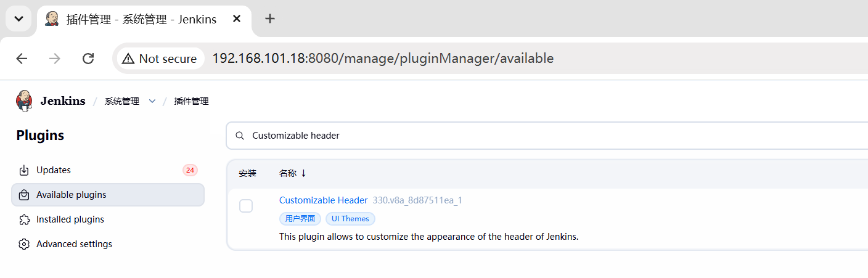Open a new browser tab with plus icon
868x278 pixels.
269,18
